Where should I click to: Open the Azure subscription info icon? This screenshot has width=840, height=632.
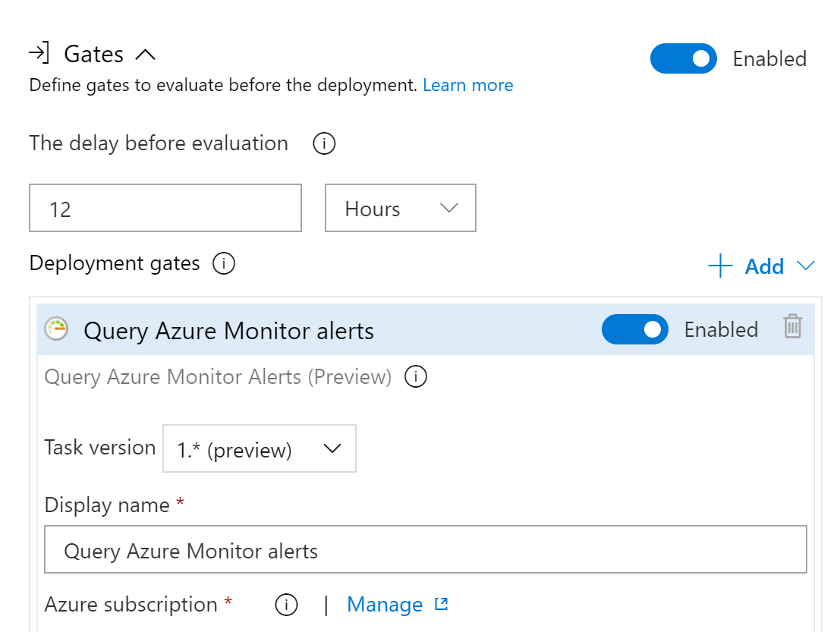coord(286,605)
